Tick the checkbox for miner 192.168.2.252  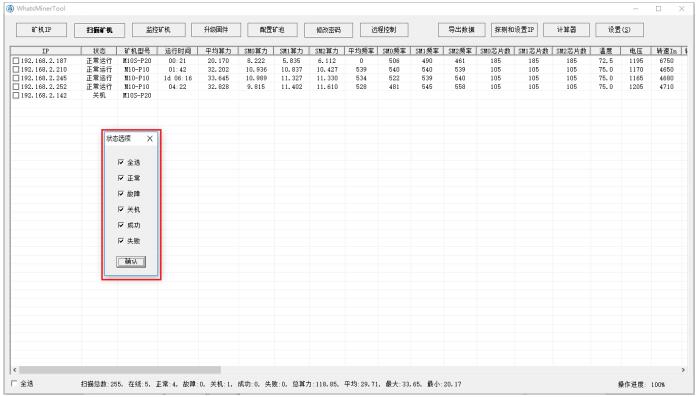[16, 87]
